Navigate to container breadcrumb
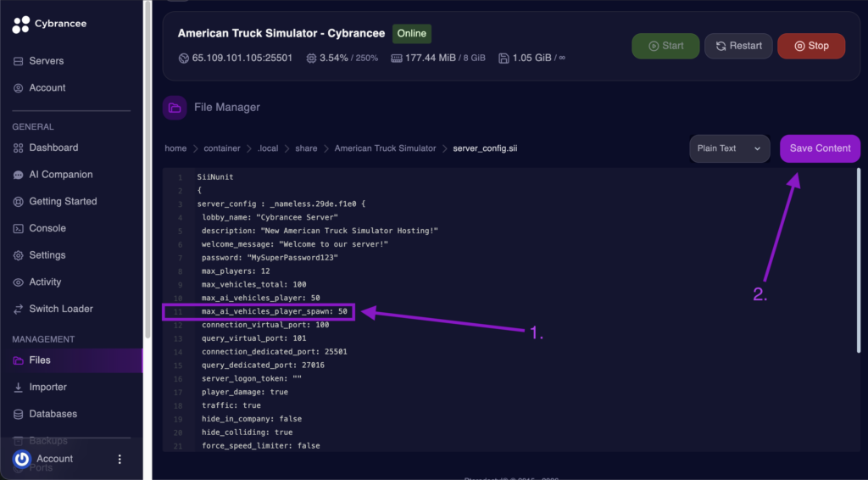Screen dimensions: 868x480 point(222,148)
